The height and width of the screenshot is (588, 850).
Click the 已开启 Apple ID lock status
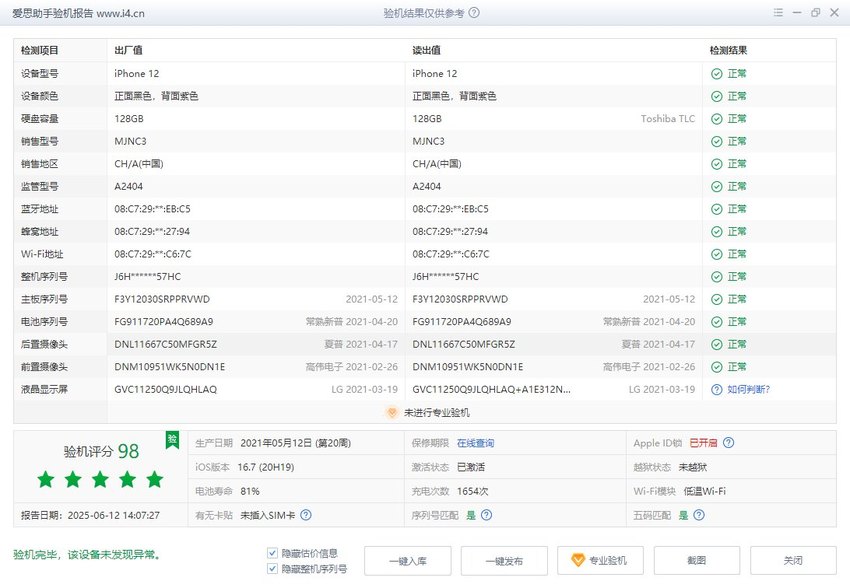click(703, 443)
